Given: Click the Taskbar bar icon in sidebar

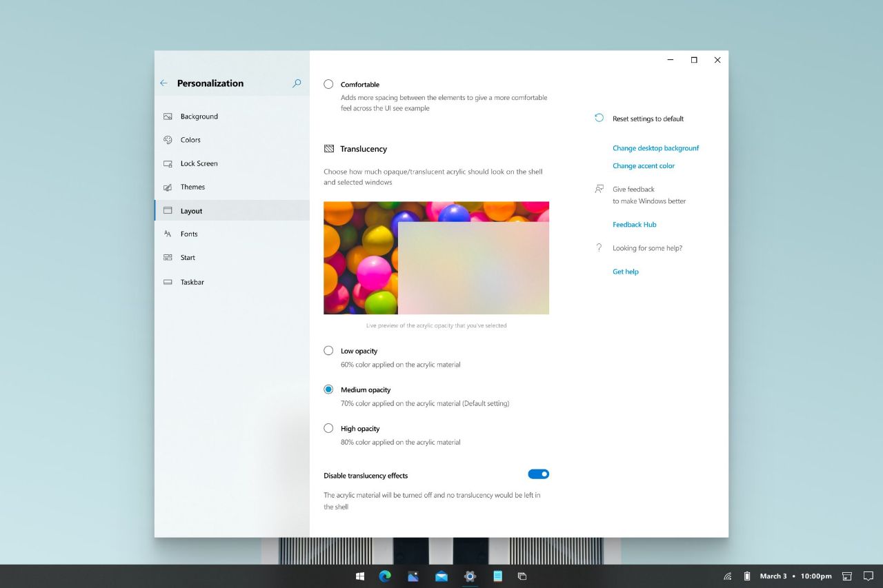Looking at the screenshot, I should (168, 282).
